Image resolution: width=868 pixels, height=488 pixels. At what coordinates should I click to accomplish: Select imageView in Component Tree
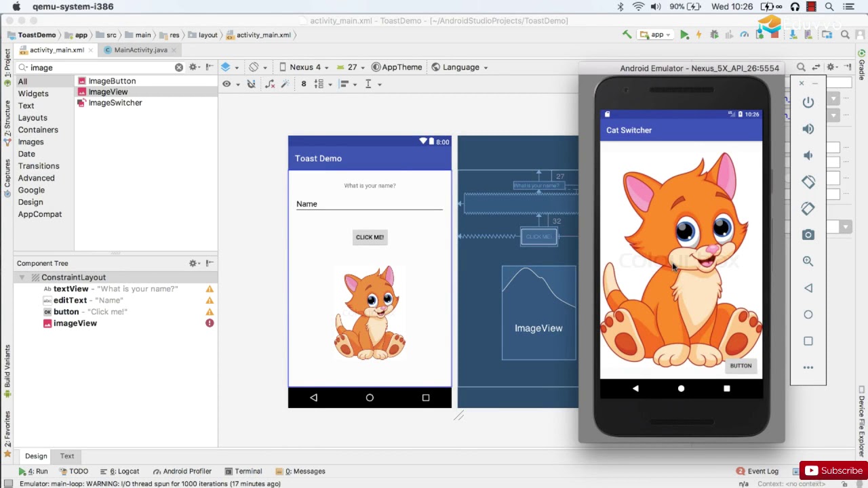(75, 323)
